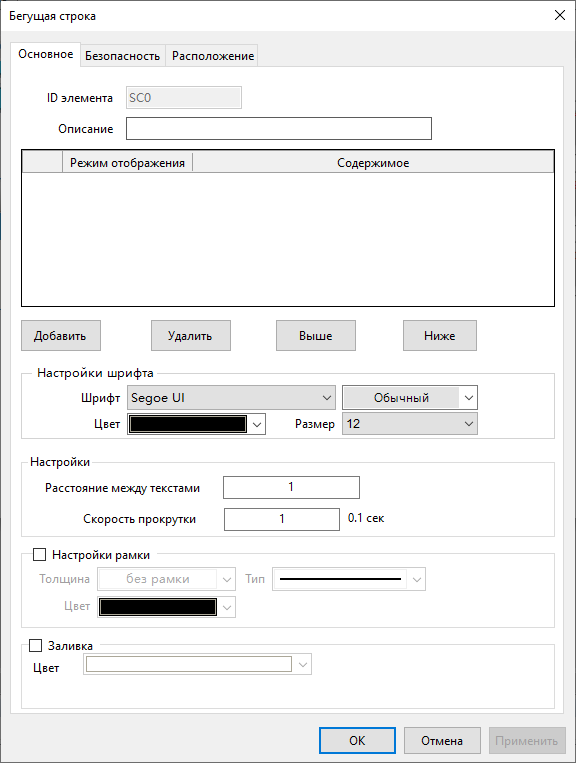The width and height of the screenshot is (576, 763).
Task: Click the Удалить button
Action: (x=191, y=335)
